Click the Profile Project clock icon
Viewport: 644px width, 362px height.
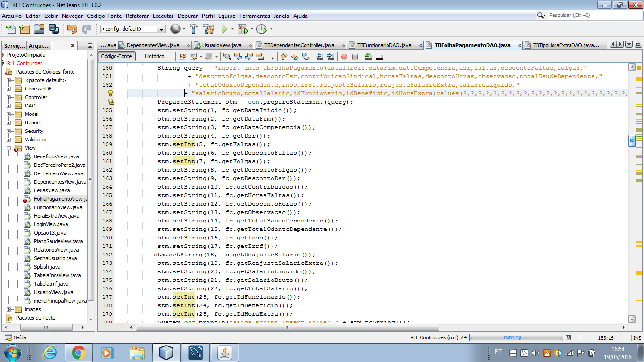pos(261,29)
